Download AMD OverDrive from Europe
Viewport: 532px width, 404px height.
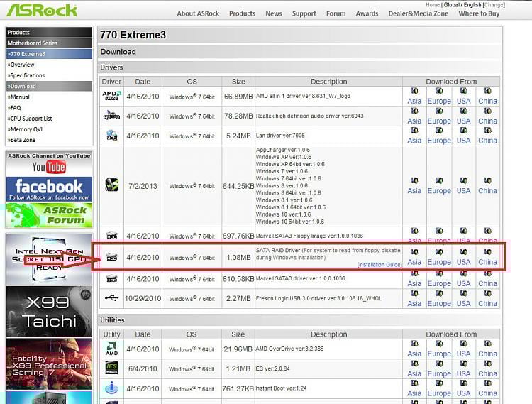[439, 354]
